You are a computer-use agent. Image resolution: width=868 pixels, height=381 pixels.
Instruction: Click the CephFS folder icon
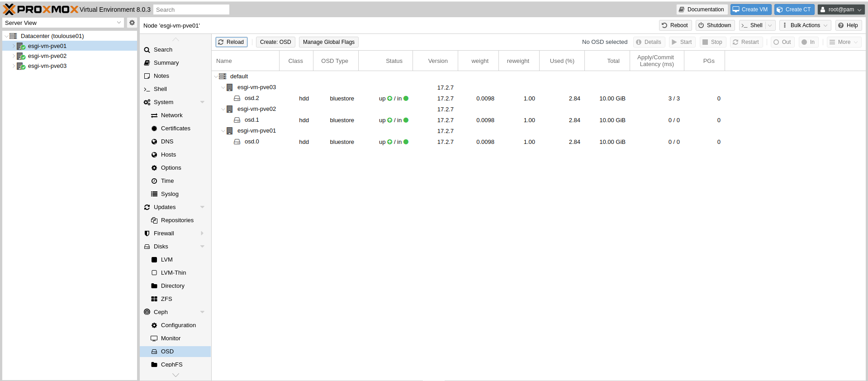tap(154, 365)
